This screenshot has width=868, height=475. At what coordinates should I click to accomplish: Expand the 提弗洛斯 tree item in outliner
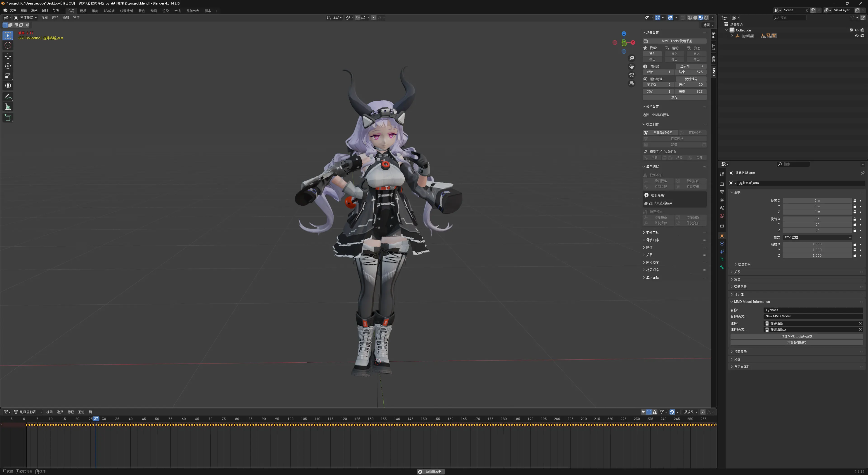click(732, 36)
